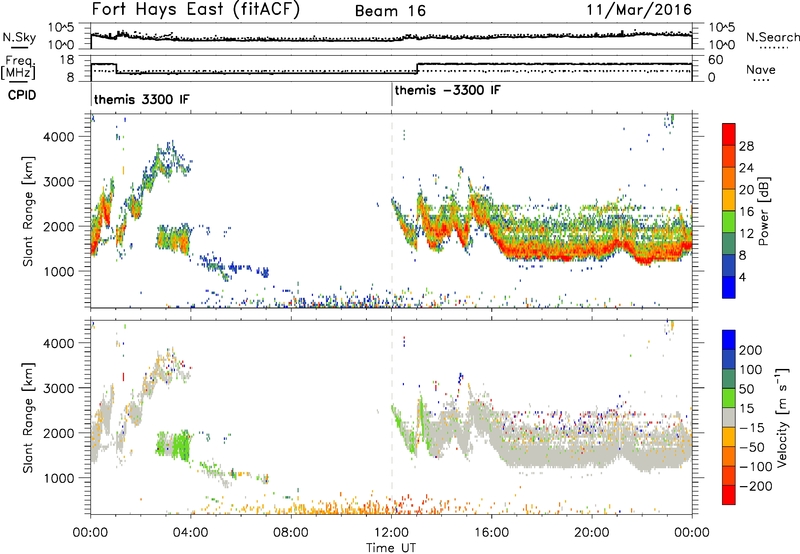The image size is (800, 554).
Task: Click the 'N.Sky' legend label
Action: [19, 37]
